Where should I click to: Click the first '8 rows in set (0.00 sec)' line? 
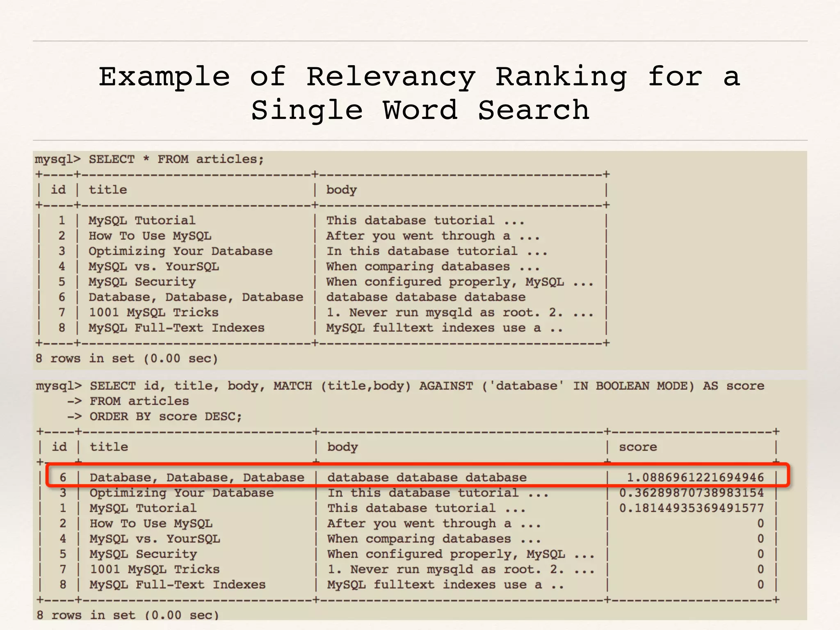click(x=127, y=358)
